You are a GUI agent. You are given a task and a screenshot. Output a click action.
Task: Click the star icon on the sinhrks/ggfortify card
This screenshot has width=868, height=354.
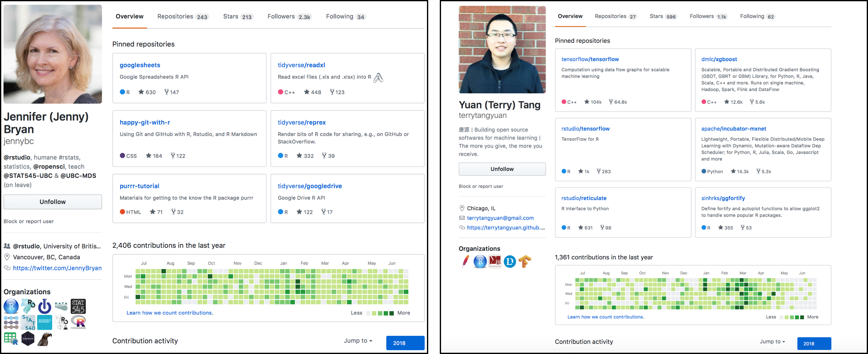point(720,227)
